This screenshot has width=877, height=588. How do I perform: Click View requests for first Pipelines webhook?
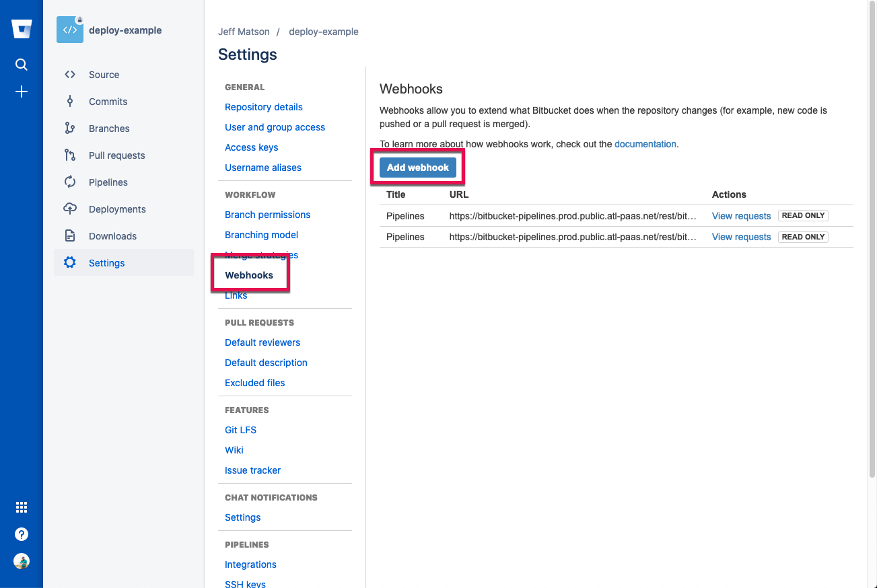[x=741, y=216]
